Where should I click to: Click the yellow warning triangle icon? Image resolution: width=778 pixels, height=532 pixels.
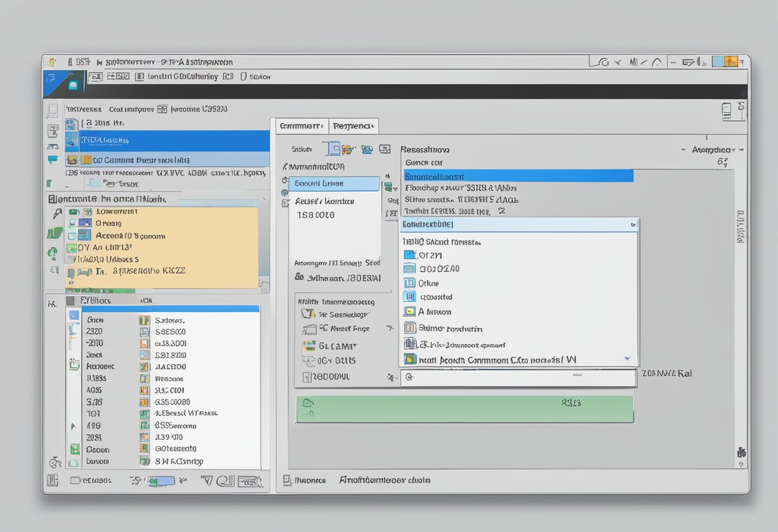pyautogui.click(x=308, y=314)
